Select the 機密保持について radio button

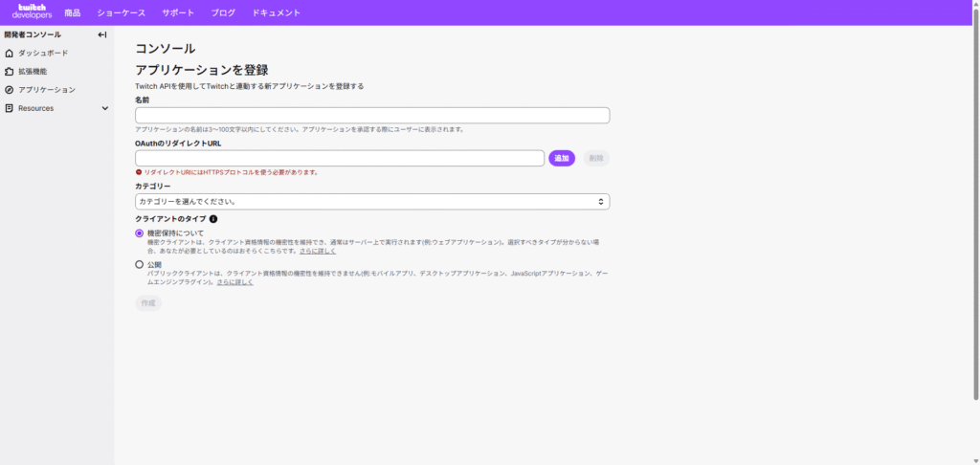140,233
